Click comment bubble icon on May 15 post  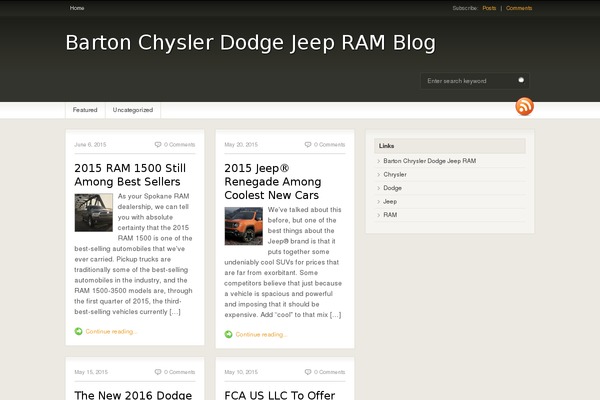[x=158, y=372]
